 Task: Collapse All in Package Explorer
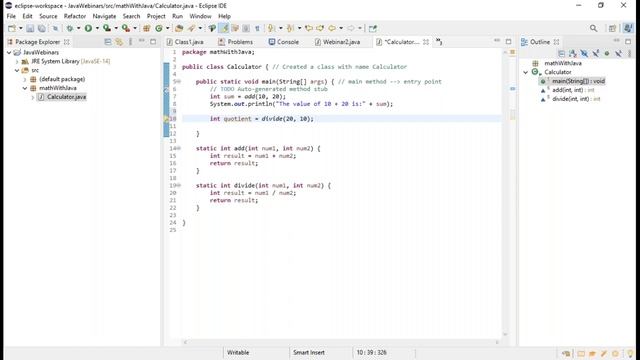pos(108,42)
